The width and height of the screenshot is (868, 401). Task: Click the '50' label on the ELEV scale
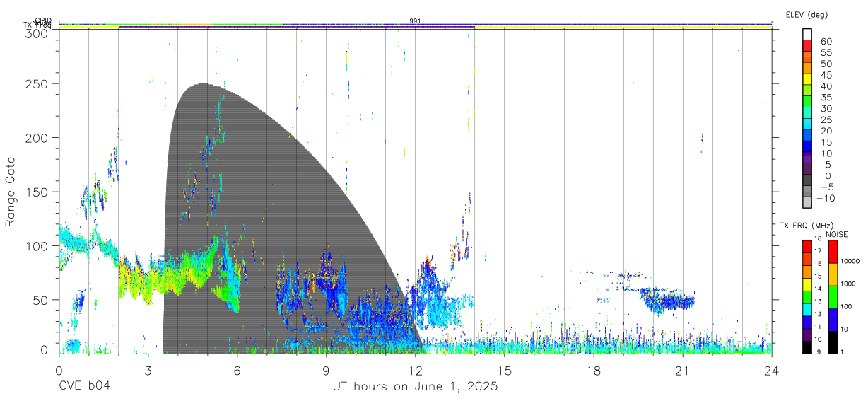[x=826, y=64]
